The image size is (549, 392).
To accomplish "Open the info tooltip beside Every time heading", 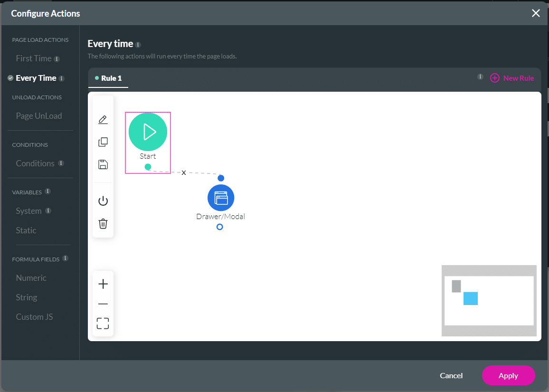I will tap(138, 44).
